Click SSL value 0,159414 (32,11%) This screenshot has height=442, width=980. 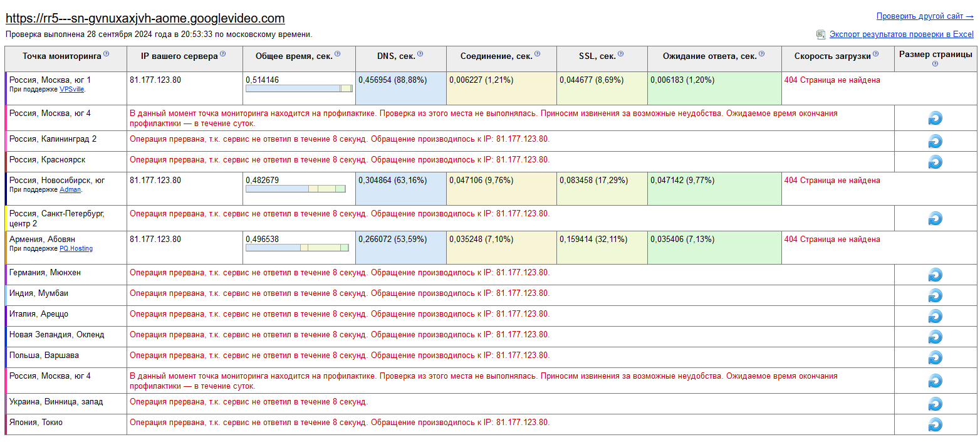tap(594, 239)
